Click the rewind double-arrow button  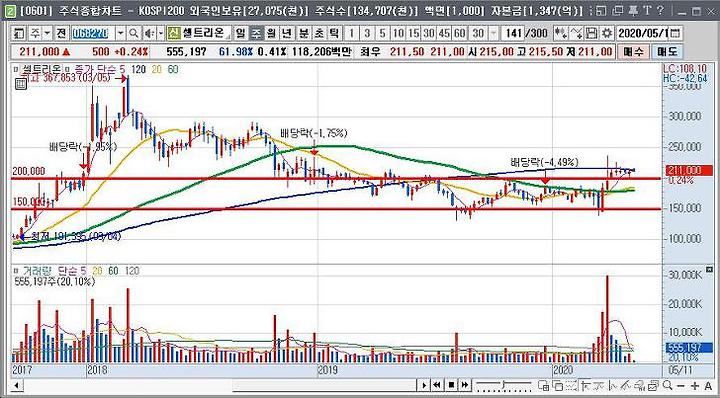437,385
